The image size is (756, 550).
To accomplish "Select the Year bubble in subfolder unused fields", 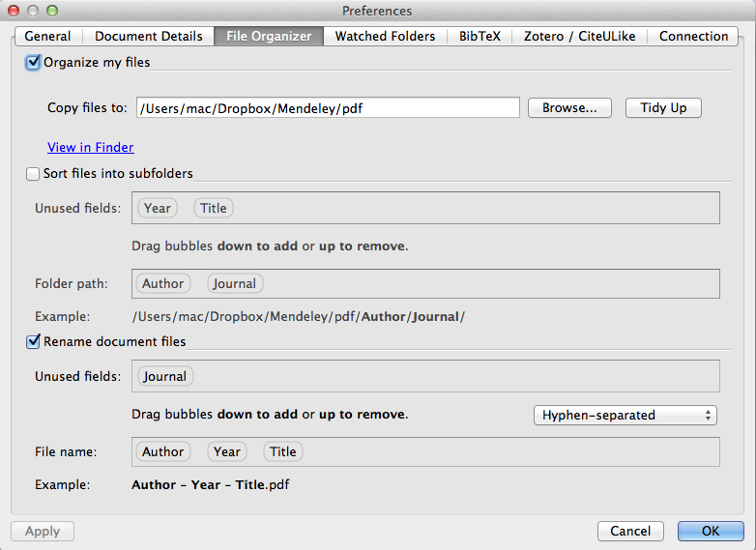I will pos(157,208).
